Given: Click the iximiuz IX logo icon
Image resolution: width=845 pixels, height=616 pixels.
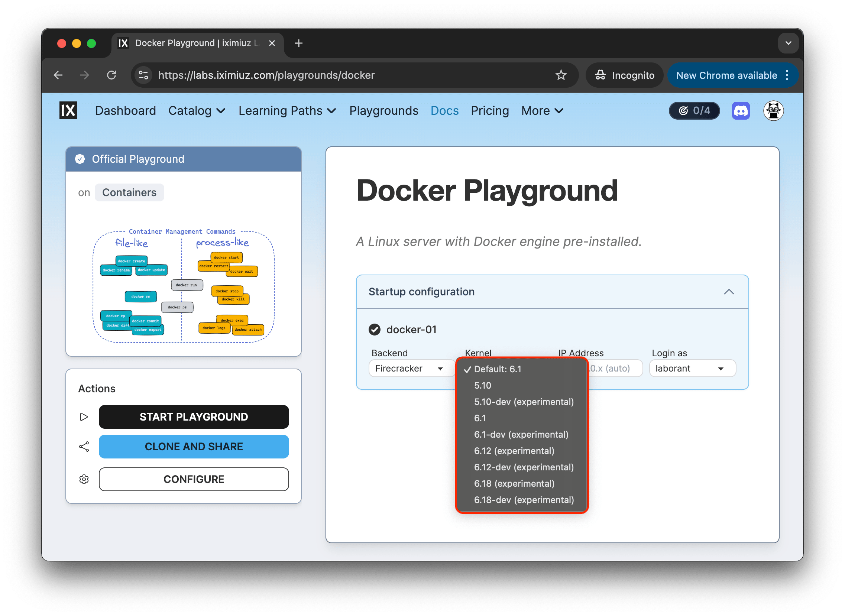Looking at the screenshot, I should coord(68,111).
